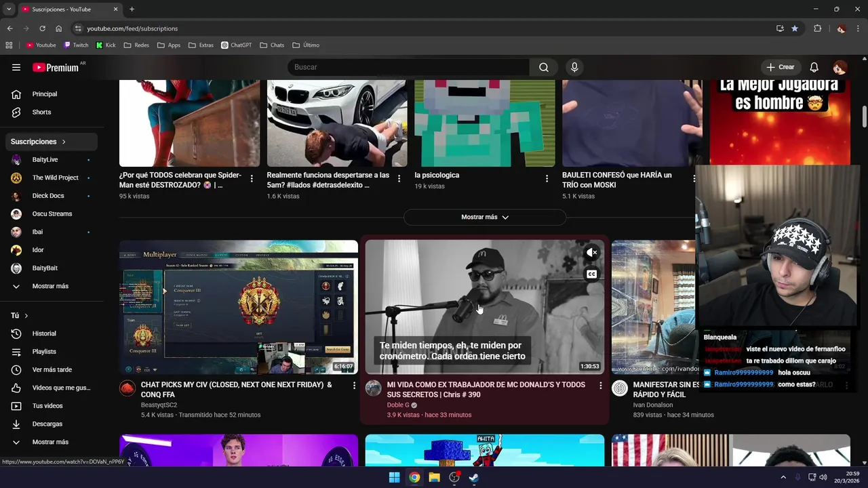Viewport: 868px width, 488px height.
Task: Close the Suscripciones - YouTube tab
Action: [x=115, y=9]
